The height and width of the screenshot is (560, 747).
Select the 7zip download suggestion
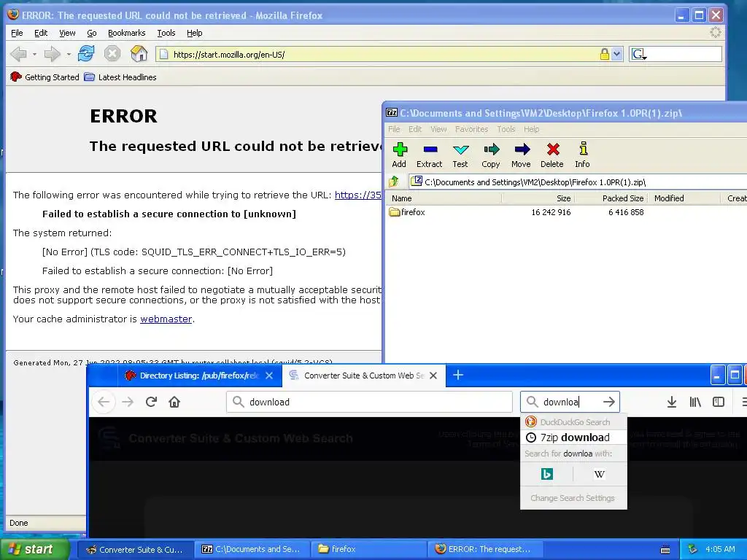pyautogui.click(x=573, y=437)
